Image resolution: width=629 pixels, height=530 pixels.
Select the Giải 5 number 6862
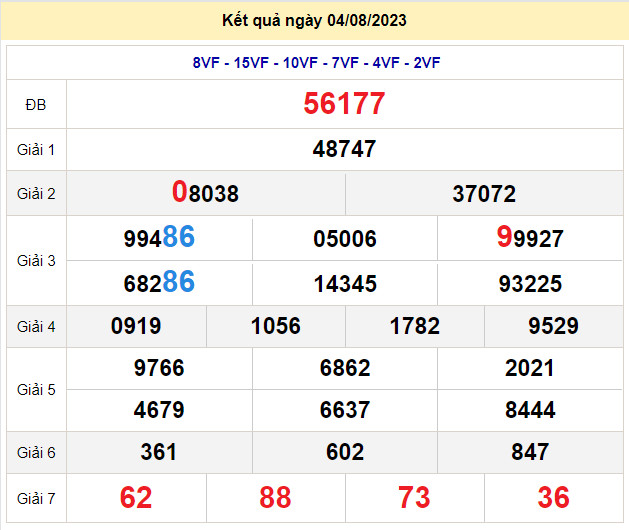point(345,368)
